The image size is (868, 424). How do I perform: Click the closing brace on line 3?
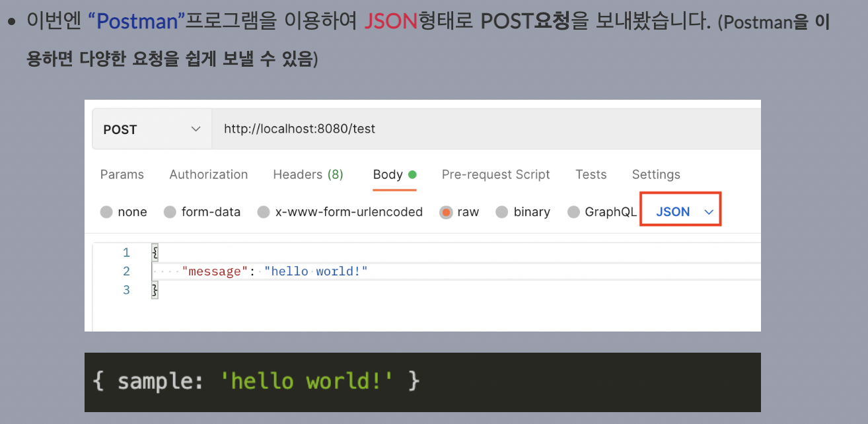155,290
